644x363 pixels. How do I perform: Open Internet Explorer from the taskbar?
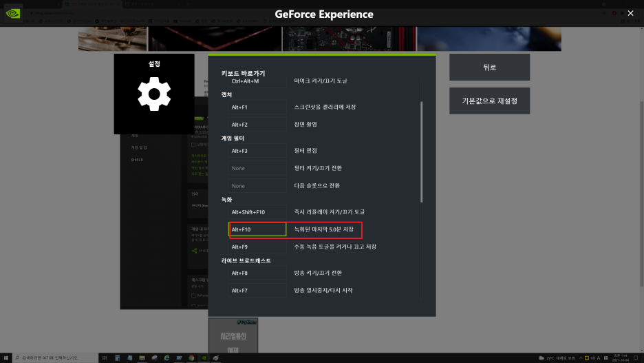coord(167,357)
